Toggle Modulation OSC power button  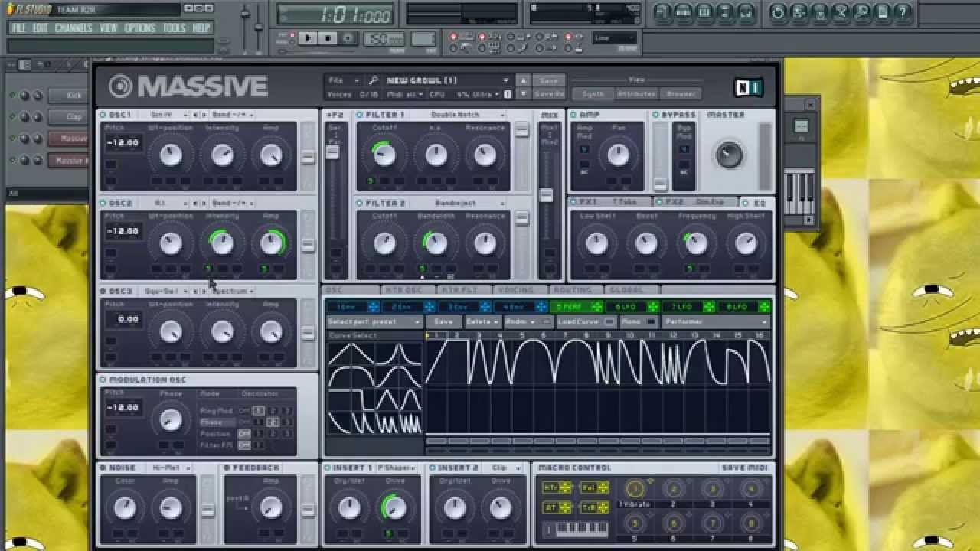tap(103, 380)
